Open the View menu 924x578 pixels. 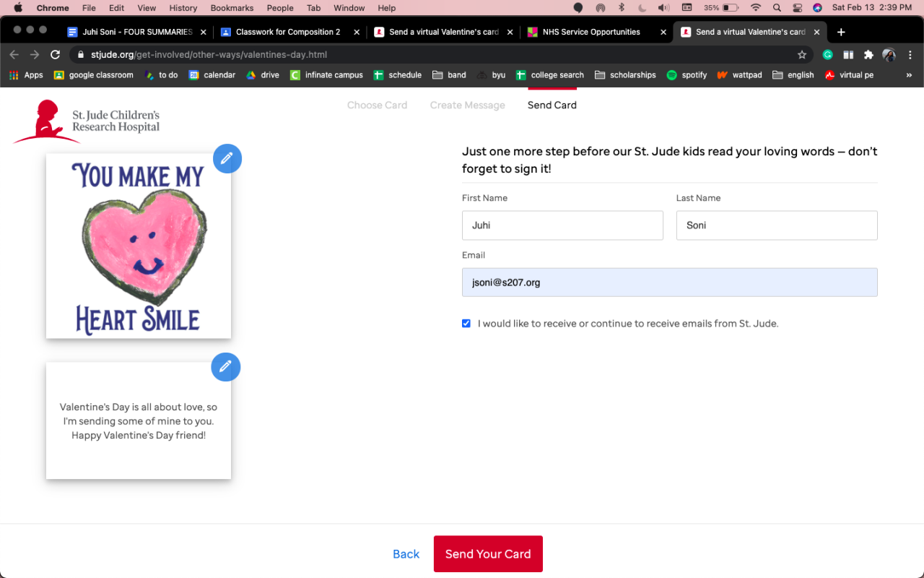(147, 8)
